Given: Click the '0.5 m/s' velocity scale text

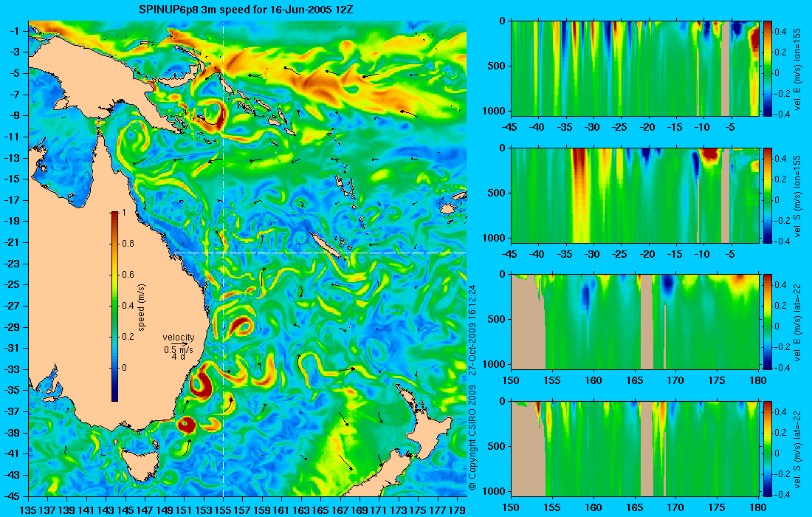Looking at the screenshot, I should (179, 350).
